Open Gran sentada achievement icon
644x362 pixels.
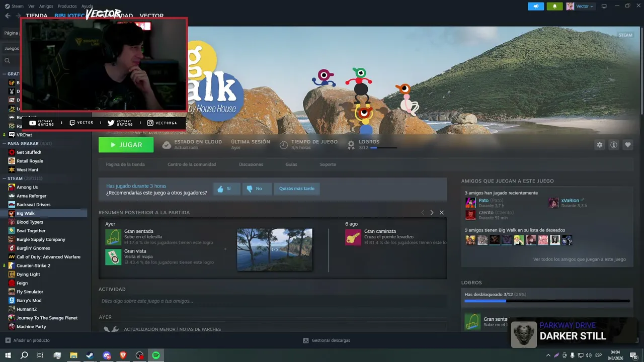pos(113,237)
